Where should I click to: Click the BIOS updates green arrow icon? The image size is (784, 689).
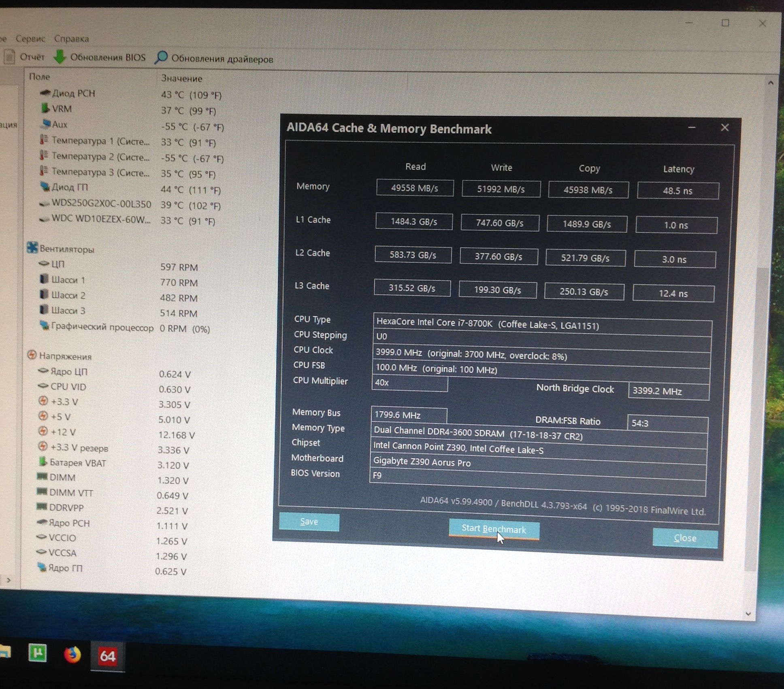pyautogui.click(x=59, y=57)
